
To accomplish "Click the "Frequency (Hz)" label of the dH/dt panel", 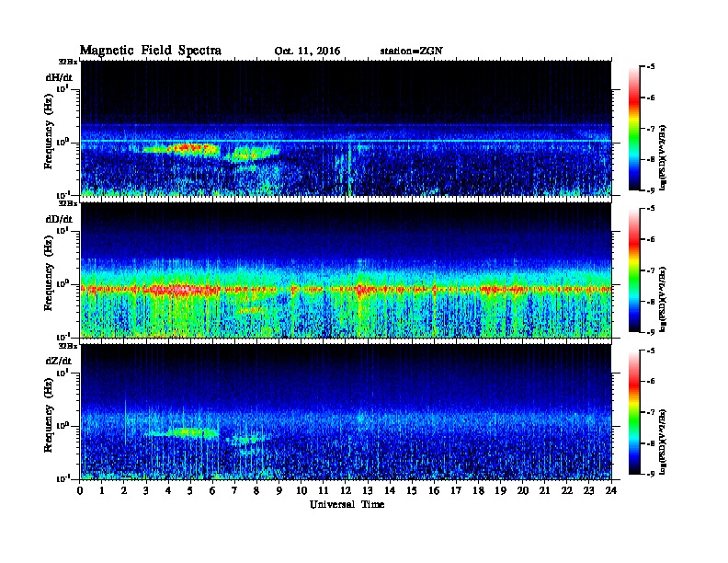I will click(x=49, y=132).
